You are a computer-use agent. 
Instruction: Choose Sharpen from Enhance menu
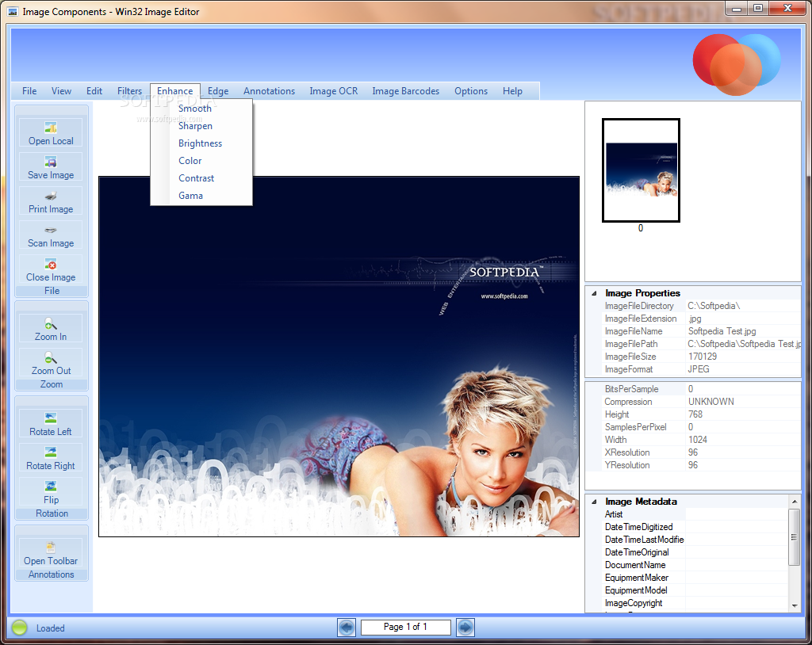point(201,126)
